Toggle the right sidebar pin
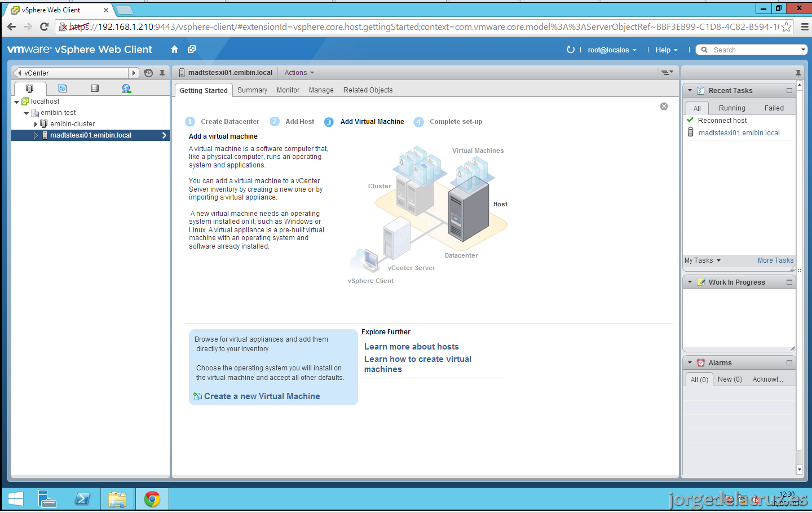 (798, 73)
